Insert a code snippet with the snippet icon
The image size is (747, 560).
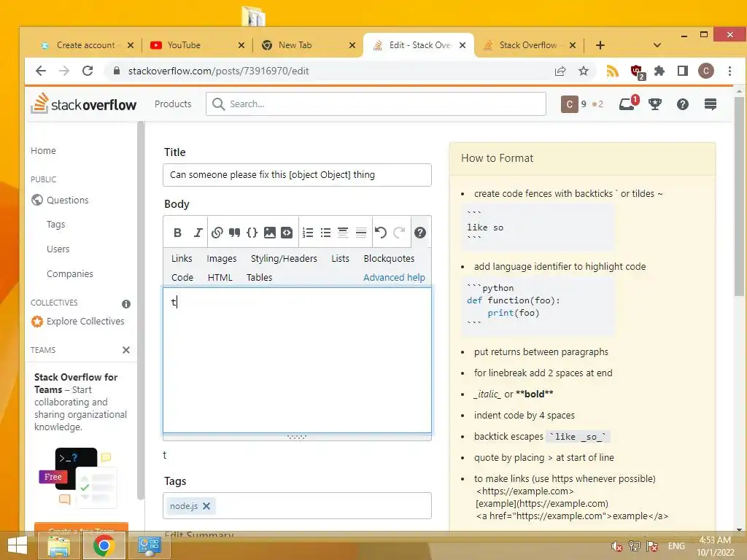(287, 233)
